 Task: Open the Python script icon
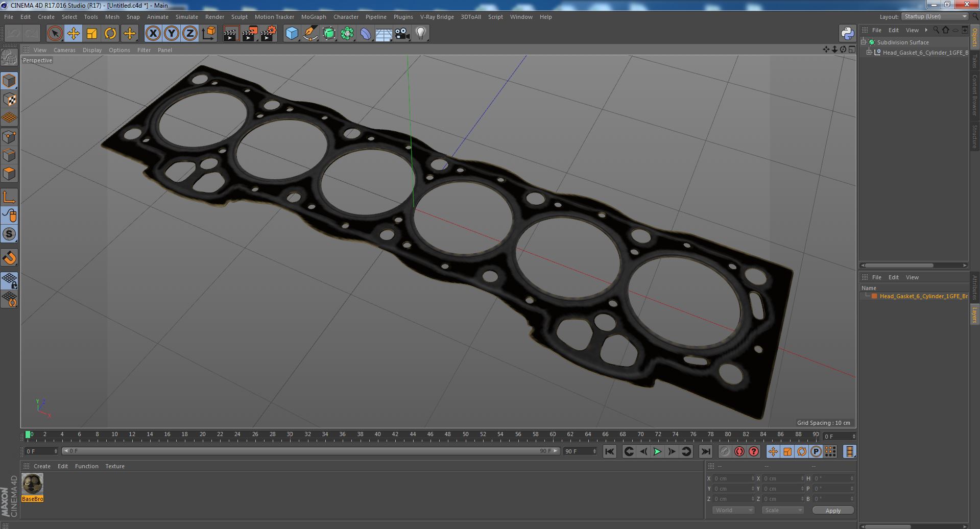847,34
